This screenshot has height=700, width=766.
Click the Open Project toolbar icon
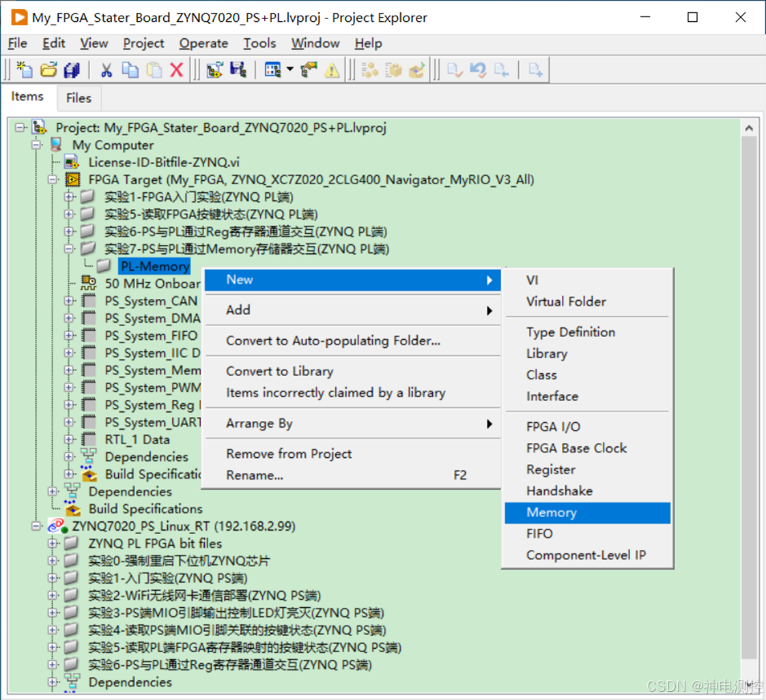(x=48, y=70)
